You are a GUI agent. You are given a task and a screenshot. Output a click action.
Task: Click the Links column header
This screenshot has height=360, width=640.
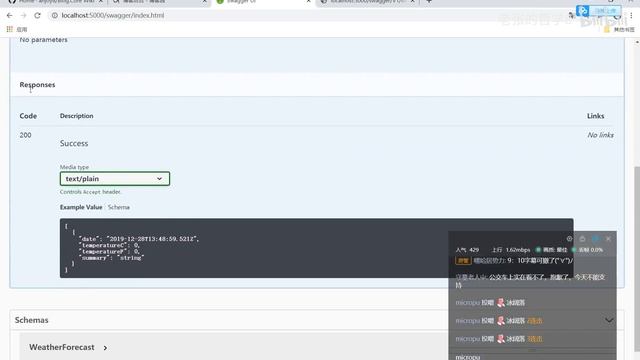coord(596,116)
